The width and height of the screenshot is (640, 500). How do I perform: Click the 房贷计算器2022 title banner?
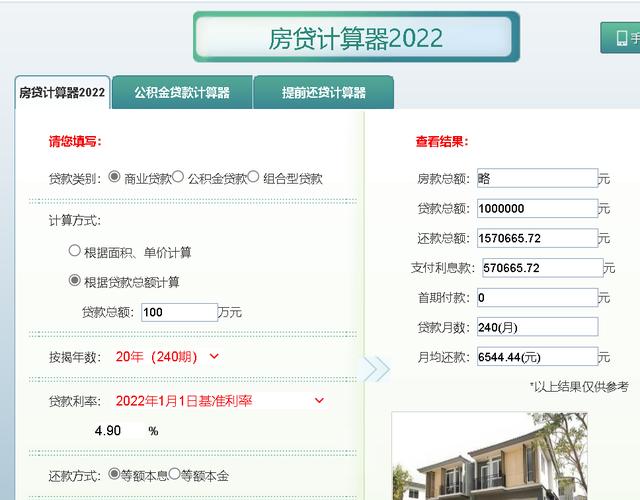(356, 38)
